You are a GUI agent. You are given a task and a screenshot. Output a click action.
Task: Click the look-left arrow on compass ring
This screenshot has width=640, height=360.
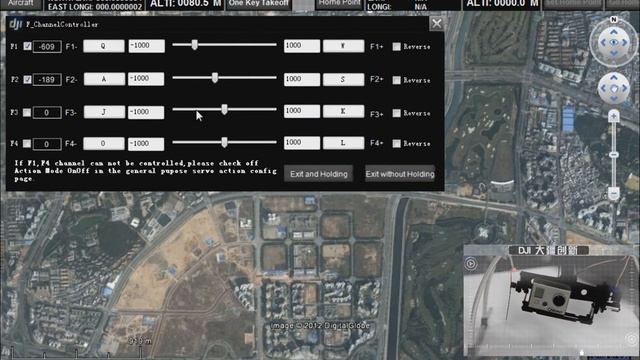pyautogui.click(x=603, y=42)
